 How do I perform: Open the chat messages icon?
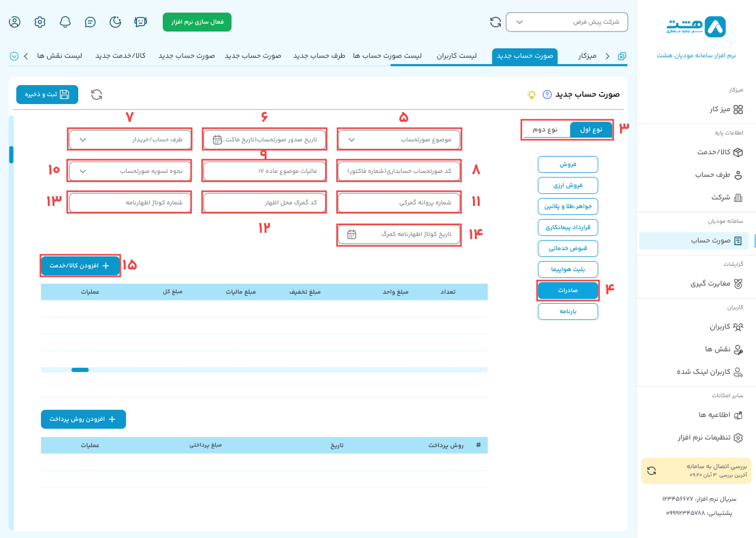(x=90, y=22)
